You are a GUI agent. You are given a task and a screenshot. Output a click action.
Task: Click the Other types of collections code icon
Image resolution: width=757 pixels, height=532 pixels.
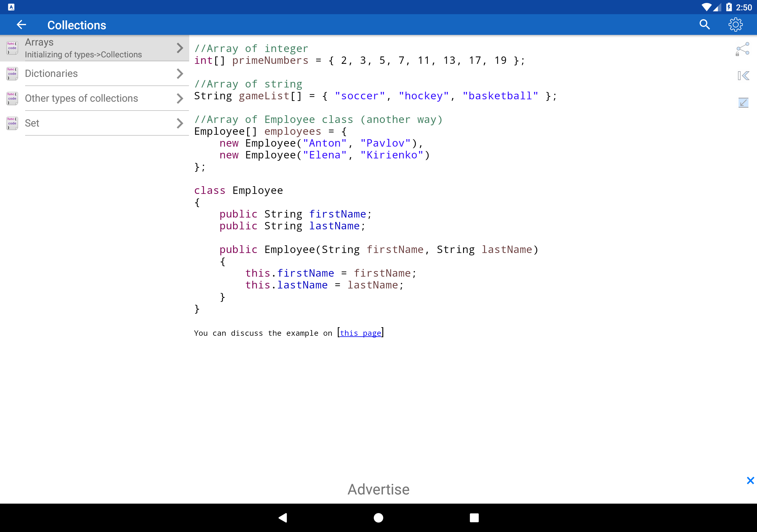pos(12,98)
